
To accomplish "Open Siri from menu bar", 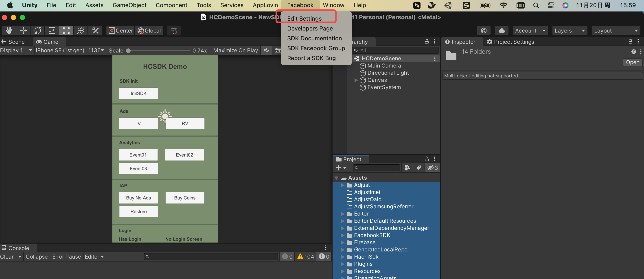I will pyautogui.click(x=565, y=5).
